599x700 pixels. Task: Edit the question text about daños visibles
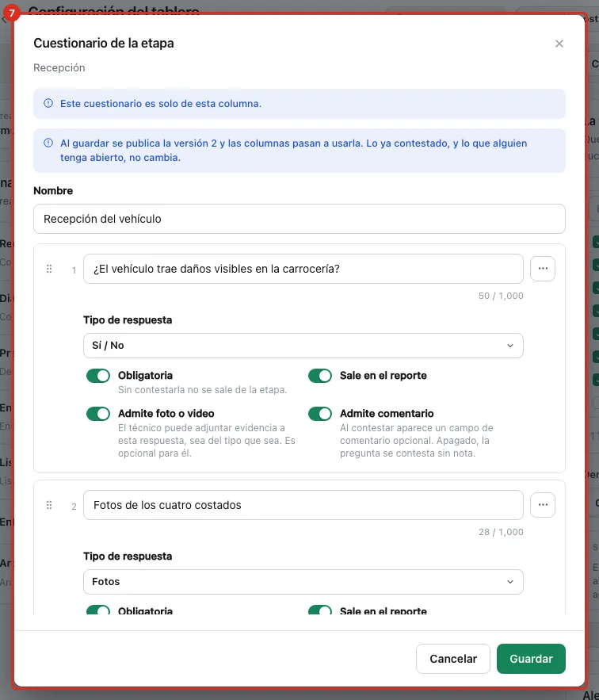point(303,269)
